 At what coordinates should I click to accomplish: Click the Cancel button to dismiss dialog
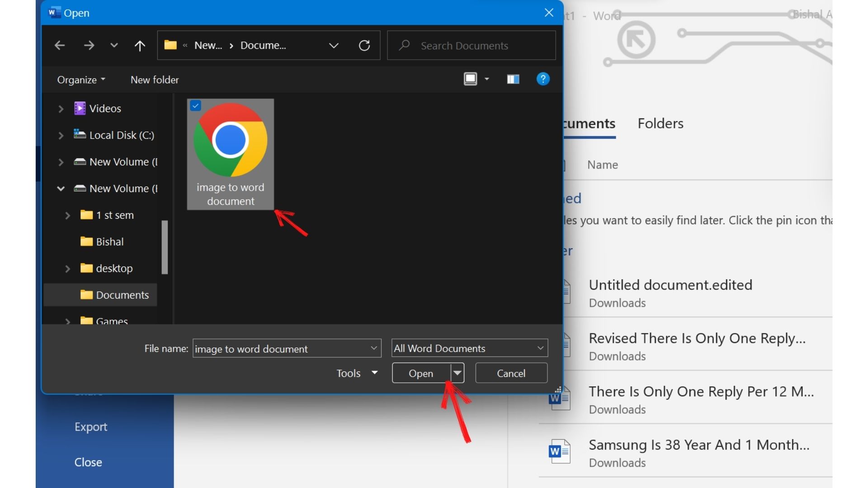[x=511, y=372]
